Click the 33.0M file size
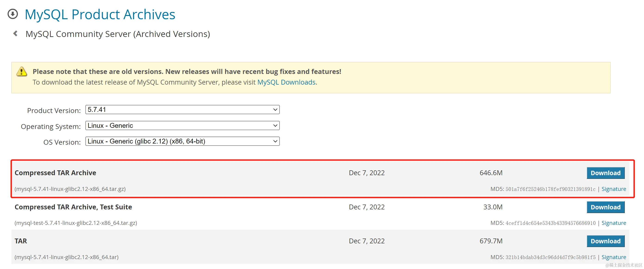644x269 pixels. 492,207
